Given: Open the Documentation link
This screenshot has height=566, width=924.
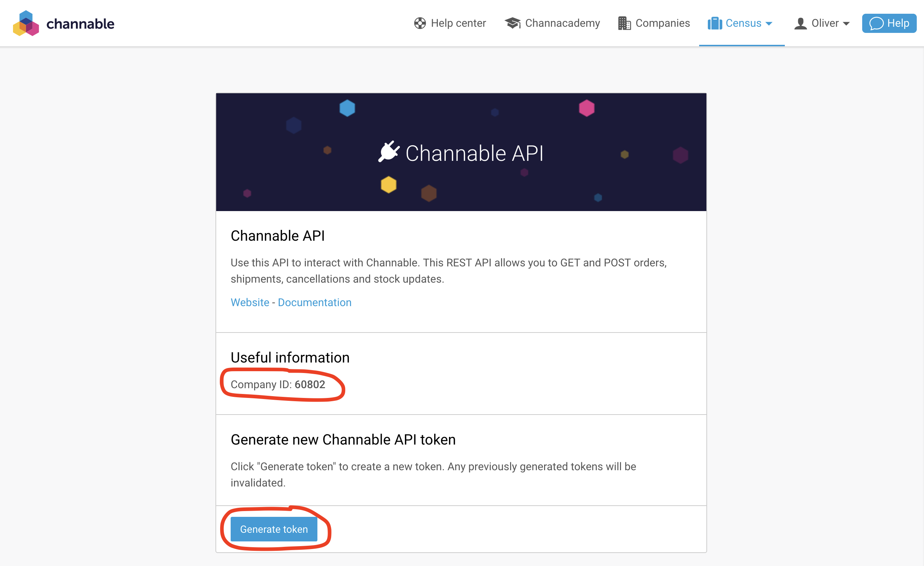Looking at the screenshot, I should click(x=314, y=303).
